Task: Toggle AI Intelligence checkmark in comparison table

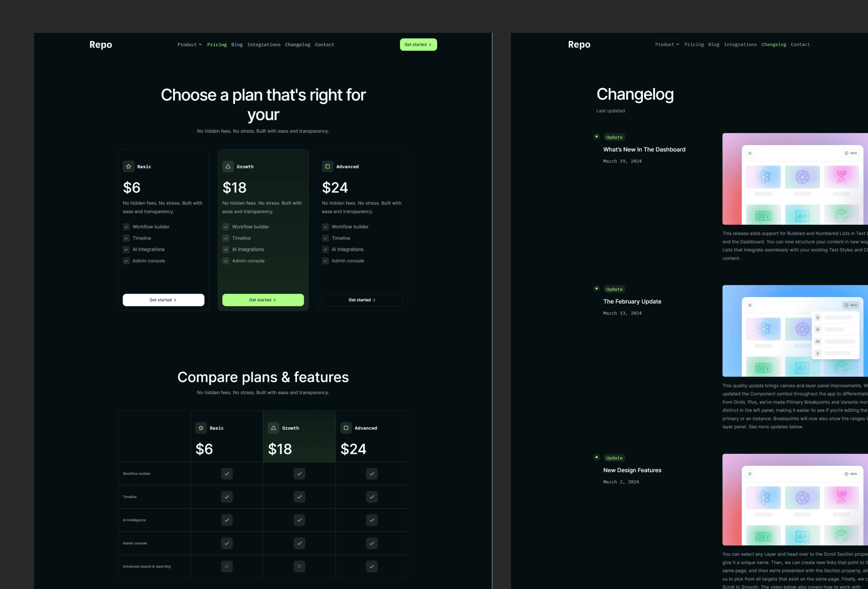Action: tap(227, 520)
